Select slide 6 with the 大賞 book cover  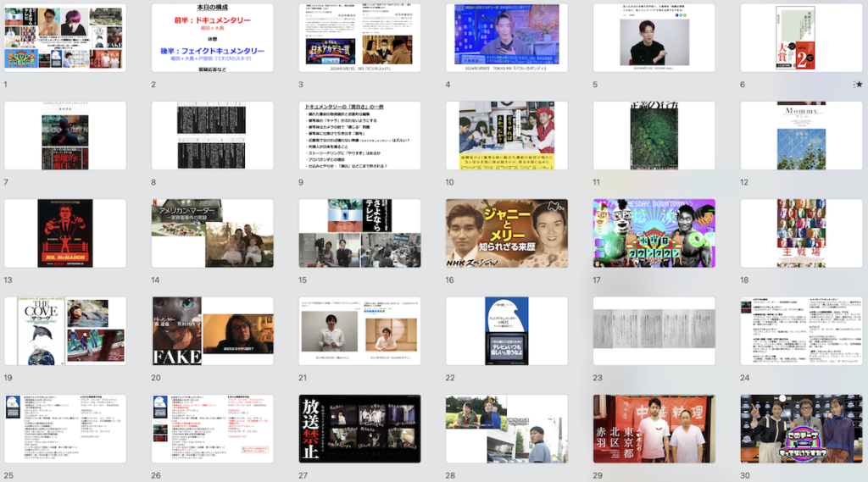click(801, 37)
